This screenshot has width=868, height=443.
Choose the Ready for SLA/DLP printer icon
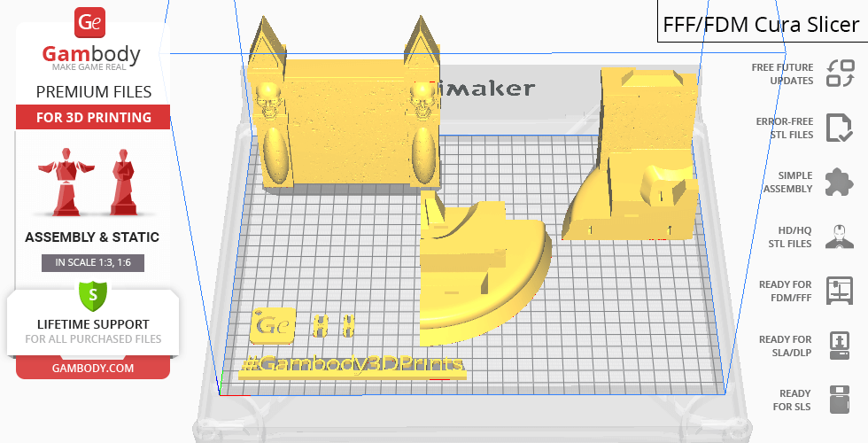(838, 346)
